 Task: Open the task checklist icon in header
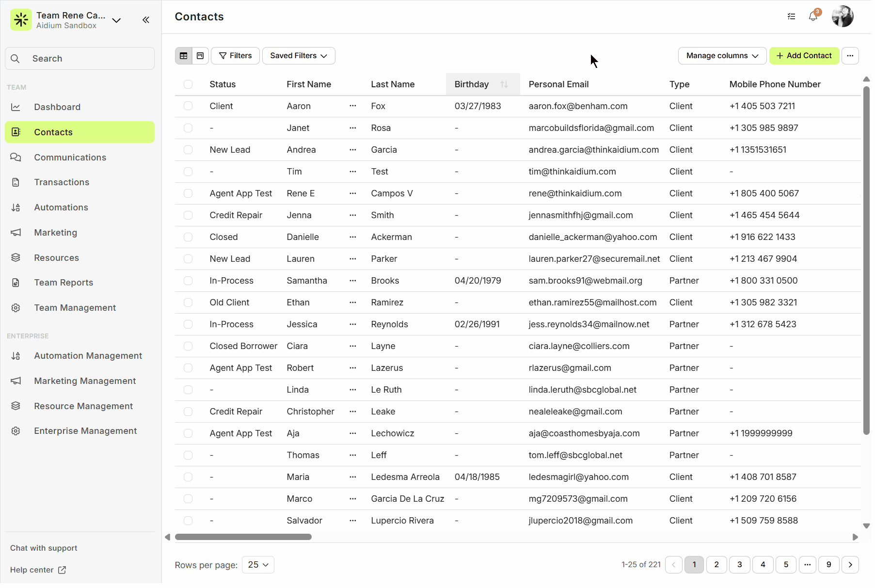(791, 16)
